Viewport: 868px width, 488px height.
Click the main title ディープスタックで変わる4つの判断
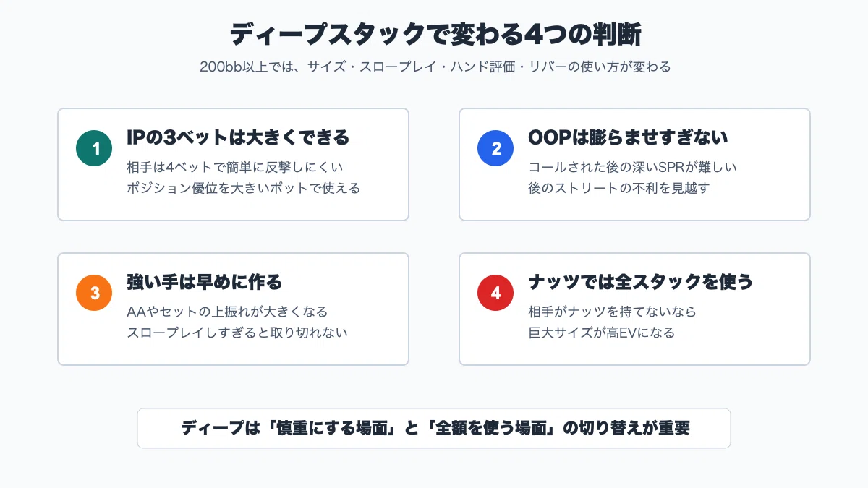coord(434,35)
